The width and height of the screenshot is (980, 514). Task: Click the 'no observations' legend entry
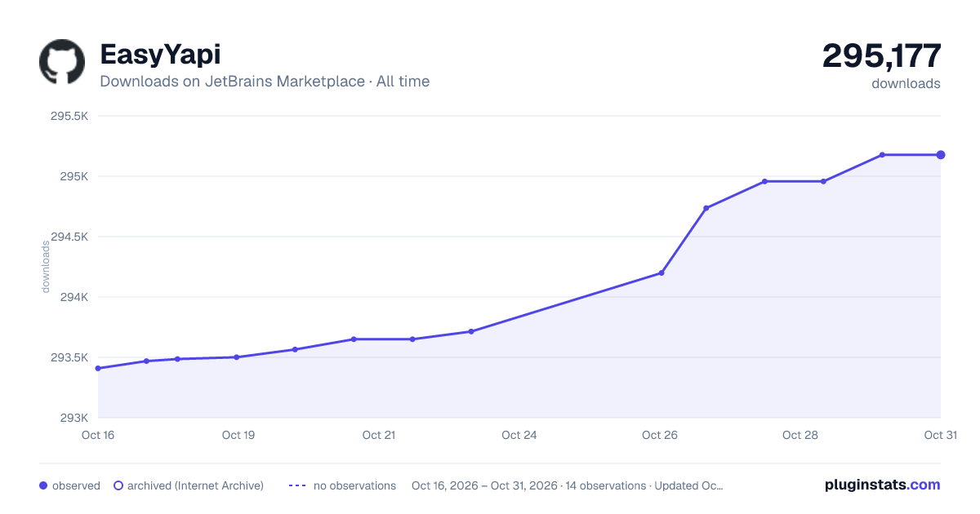point(342,485)
